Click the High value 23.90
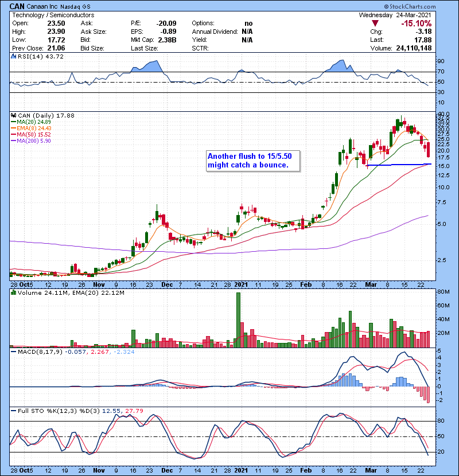Image resolution: width=459 pixels, height=476 pixels. click(56, 32)
